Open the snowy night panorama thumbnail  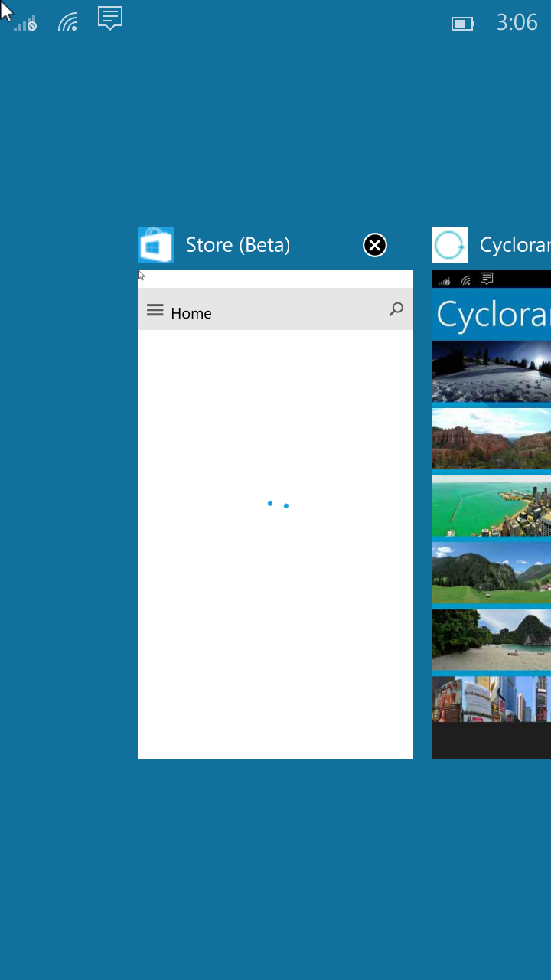[x=491, y=371]
